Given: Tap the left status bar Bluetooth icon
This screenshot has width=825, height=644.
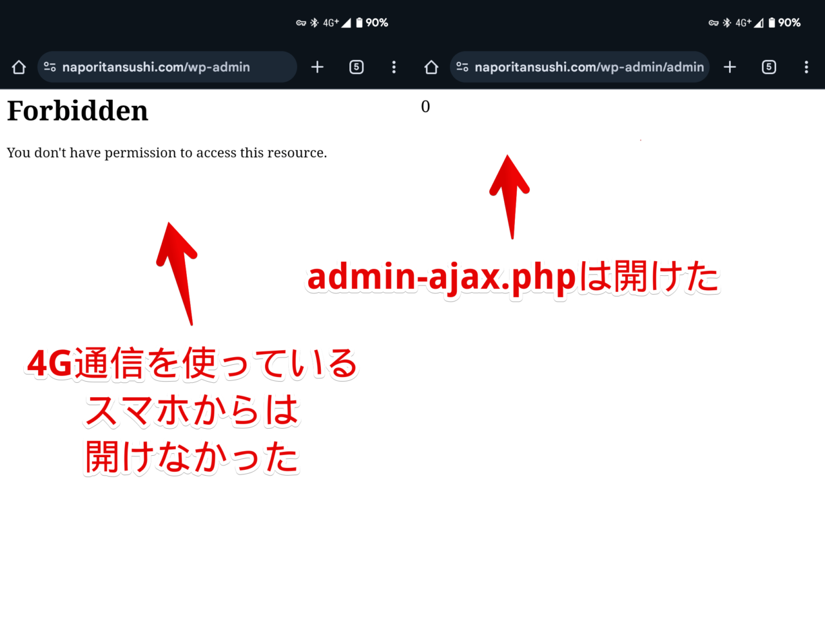Looking at the screenshot, I should click(315, 23).
